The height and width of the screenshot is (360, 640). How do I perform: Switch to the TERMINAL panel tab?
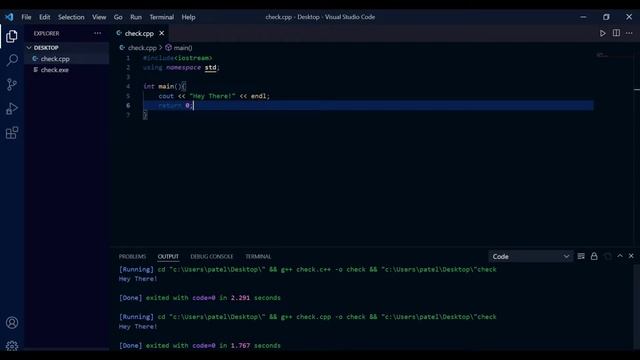click(x=258, y=256)
